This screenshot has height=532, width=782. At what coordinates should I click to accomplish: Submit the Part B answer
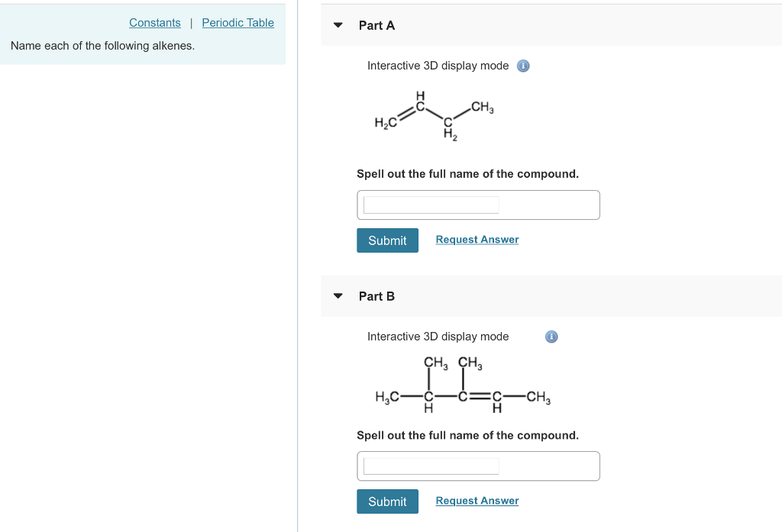coord(387,501)
